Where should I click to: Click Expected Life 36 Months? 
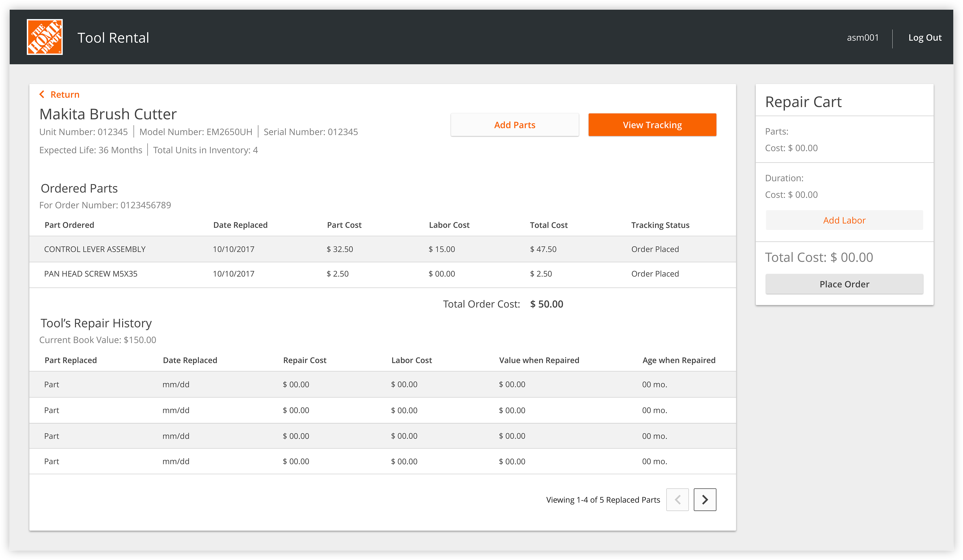(91, 150)
